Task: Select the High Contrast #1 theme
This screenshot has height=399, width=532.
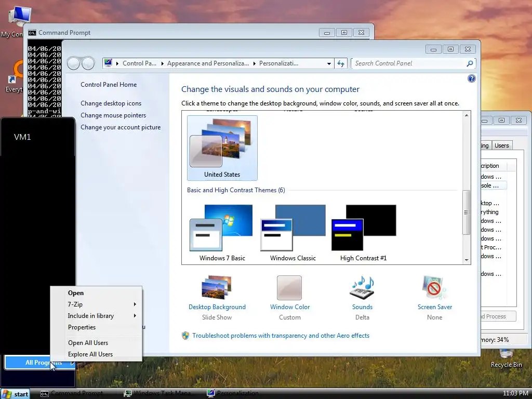Action: tap(363, 233)
